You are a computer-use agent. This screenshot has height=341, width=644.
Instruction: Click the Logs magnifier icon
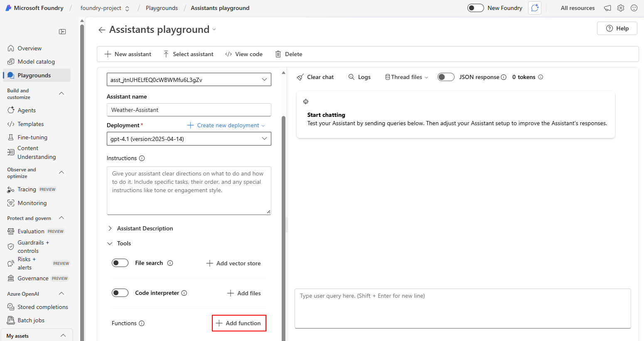(351, 77)
